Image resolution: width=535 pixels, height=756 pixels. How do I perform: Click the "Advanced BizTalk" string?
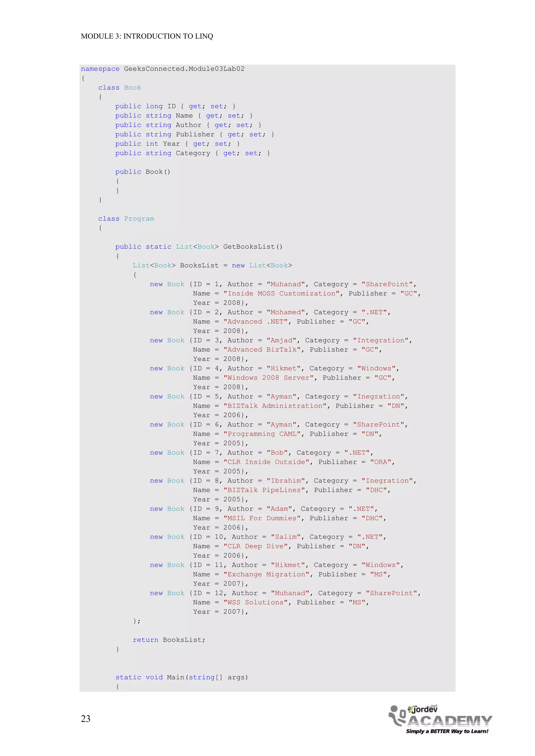pyautogui.click(x=262, y=350)
